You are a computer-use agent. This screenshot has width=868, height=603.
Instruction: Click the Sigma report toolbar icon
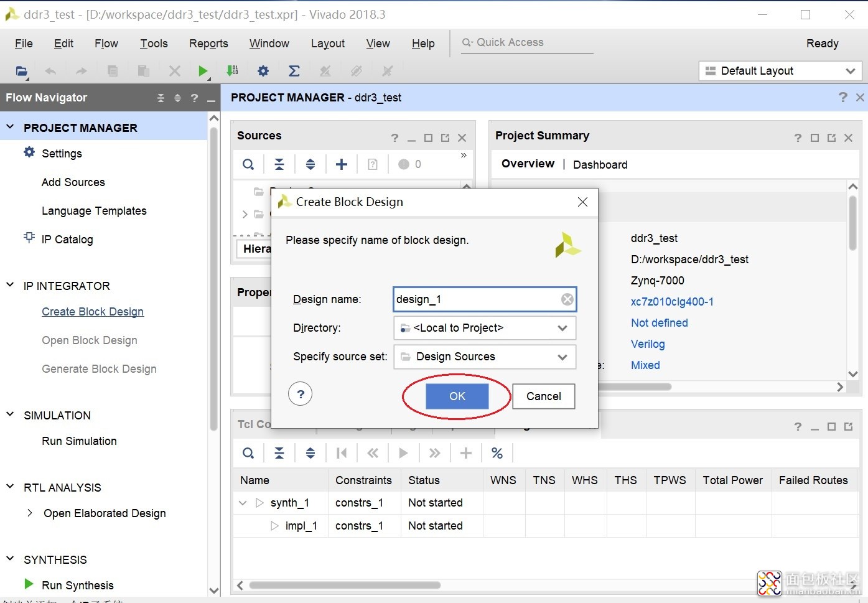point(294,71)
